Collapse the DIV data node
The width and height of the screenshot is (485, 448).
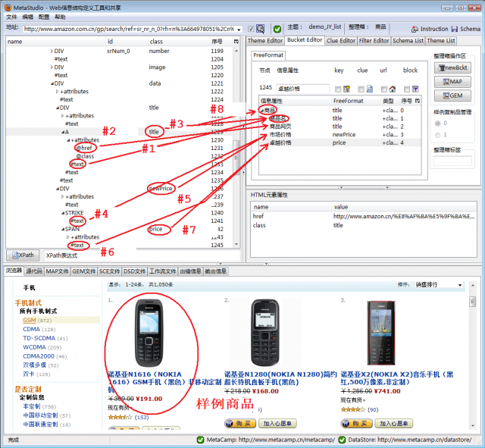click(x=52, y=83)
